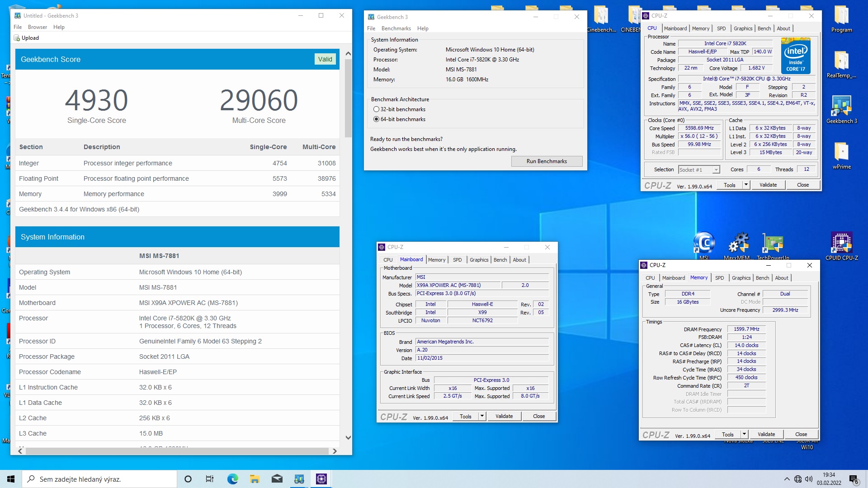Switch to SPD tab in CPU-Z CPU window
The image size is (868, 488).
tap(721, 28)
